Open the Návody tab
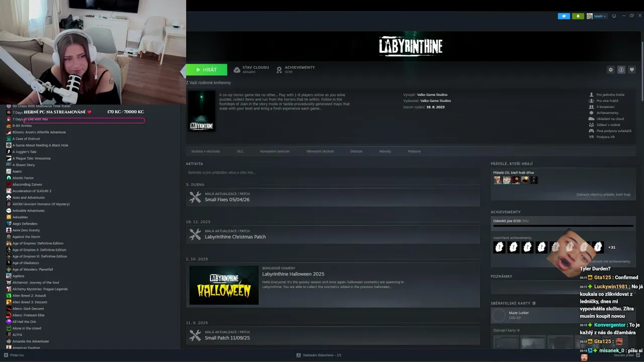 (385, 151)
